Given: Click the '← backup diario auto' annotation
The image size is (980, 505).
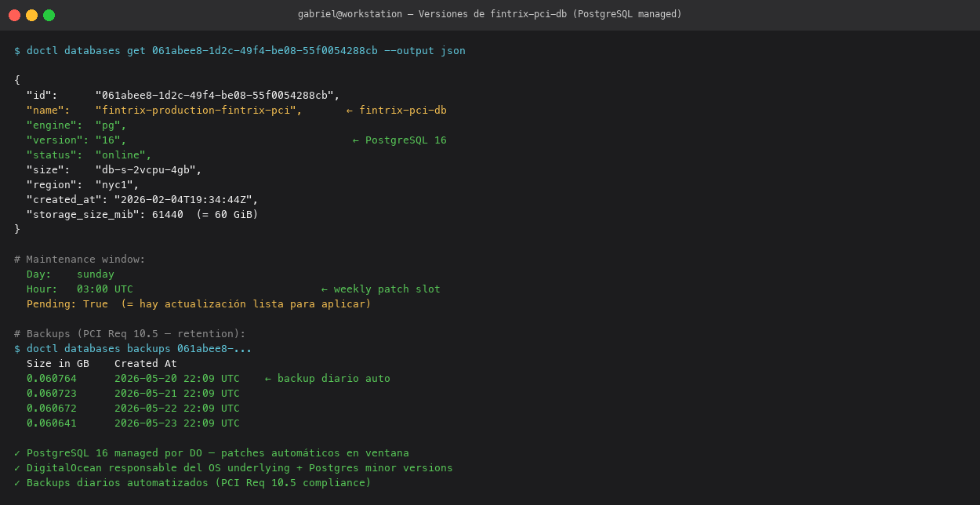Looking at the screenshot, I should pos(328,378).
